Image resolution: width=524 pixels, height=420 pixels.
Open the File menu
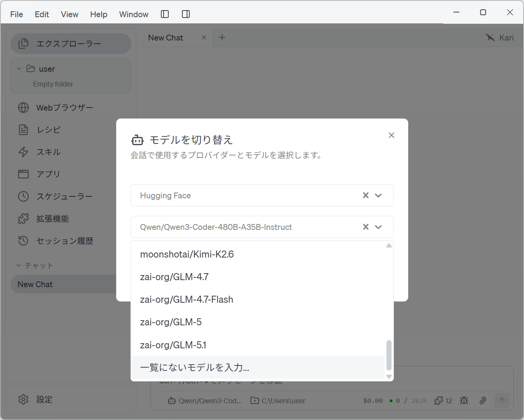16,14
